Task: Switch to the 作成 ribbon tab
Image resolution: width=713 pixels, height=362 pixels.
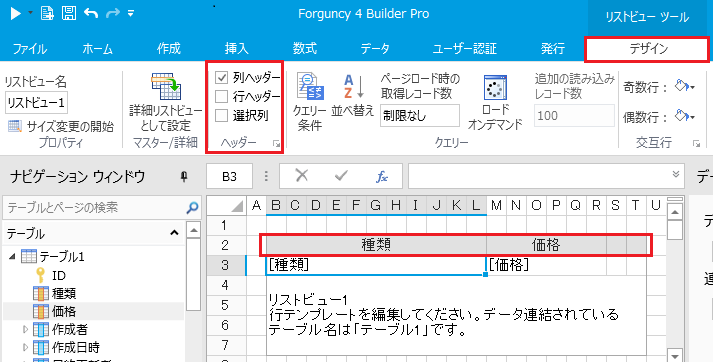Action: pos(169,49)
